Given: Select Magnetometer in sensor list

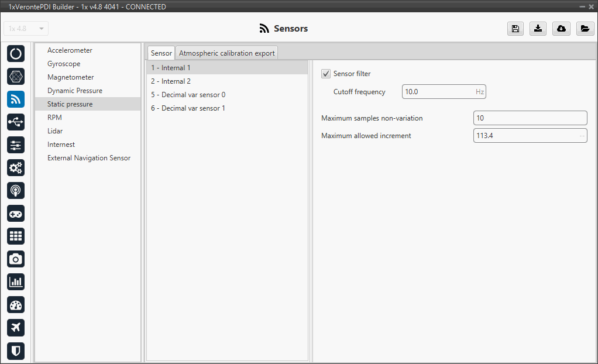Looking at the screenshot, I should (x=70, y=77).
